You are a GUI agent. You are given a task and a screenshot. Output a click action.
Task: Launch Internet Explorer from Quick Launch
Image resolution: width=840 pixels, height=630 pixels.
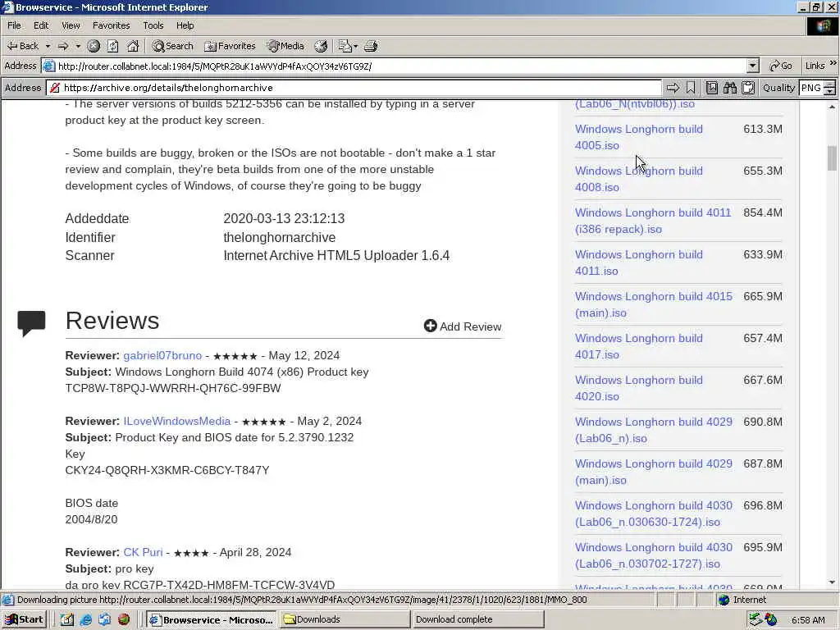point(85,620)
